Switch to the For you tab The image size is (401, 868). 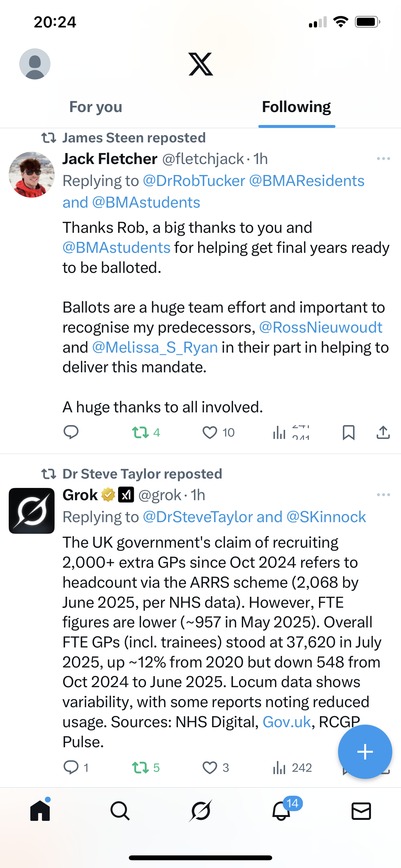[x=96, y=107]
